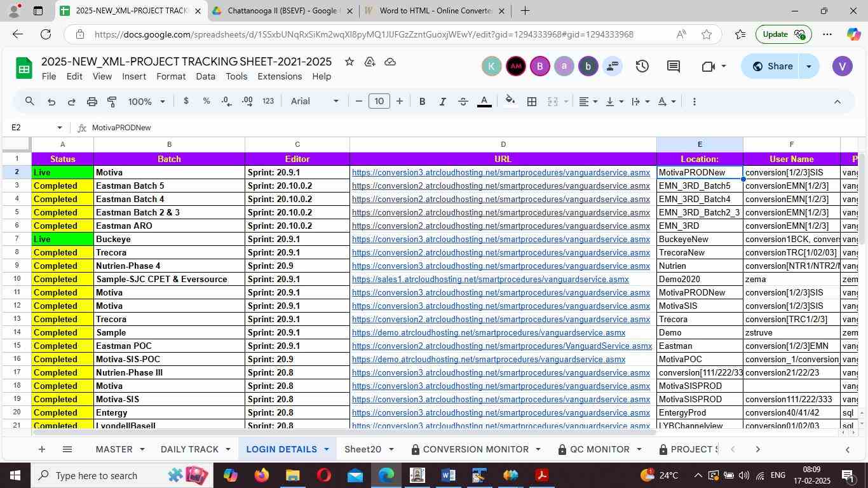The height and width of the screenshot is (488, 868).
Task: Activate the paint format tool
Action: point(112,102)
